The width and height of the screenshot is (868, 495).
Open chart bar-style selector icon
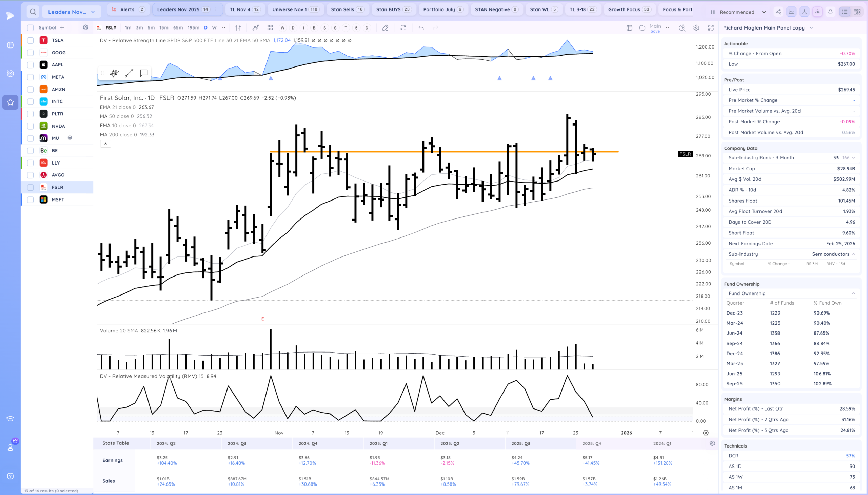coord(238,28)
